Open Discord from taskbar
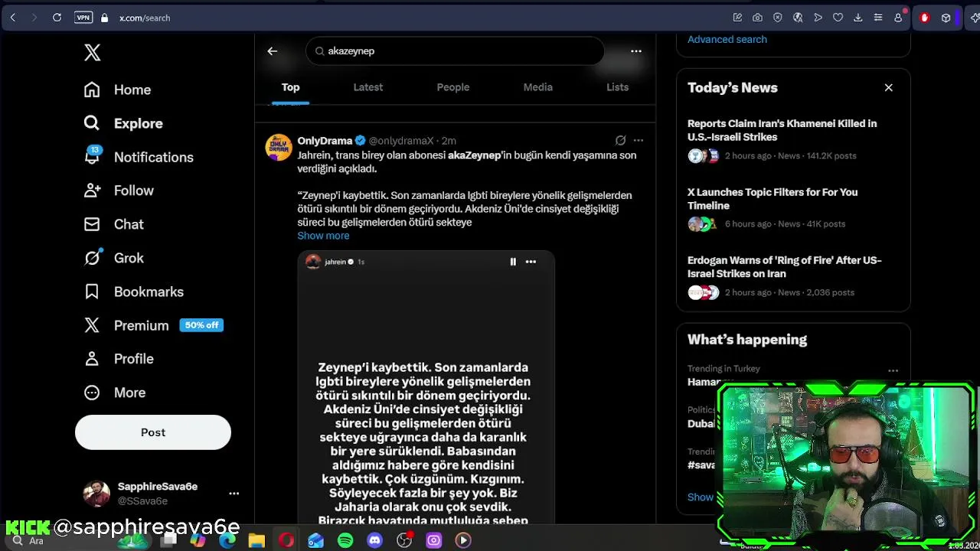 pos(374,540)
